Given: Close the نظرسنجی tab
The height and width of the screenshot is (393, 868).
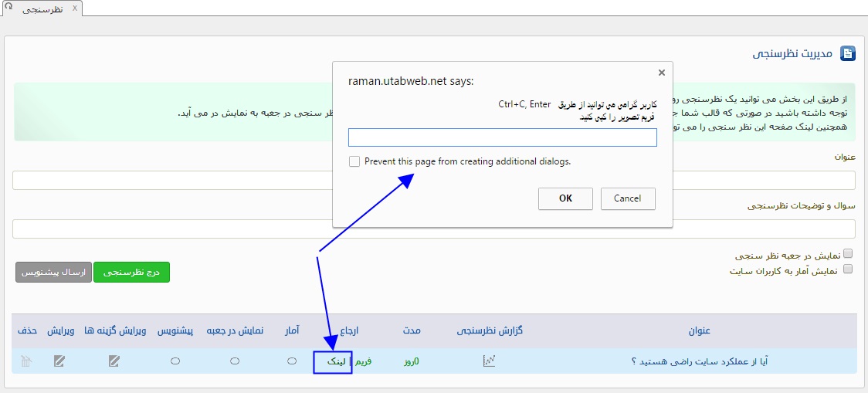Looking at the screenshot, I should [x=74, y=8].
